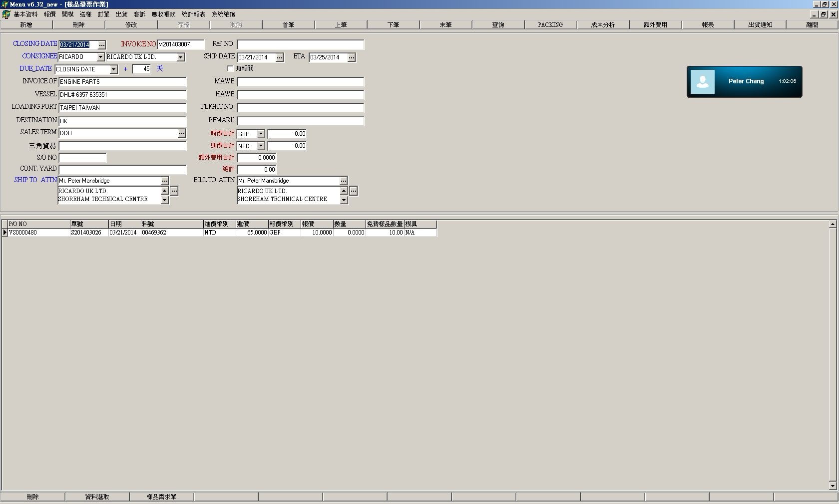Go to first record with 首筆
Image resolution: width=839 pixels, height=504 pixels.
tap(288, 25)
